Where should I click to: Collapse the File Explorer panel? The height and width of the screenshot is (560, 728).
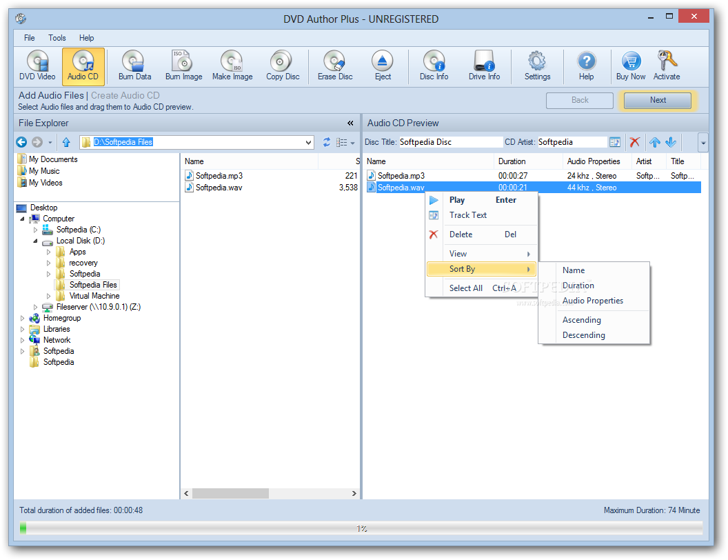350,123
